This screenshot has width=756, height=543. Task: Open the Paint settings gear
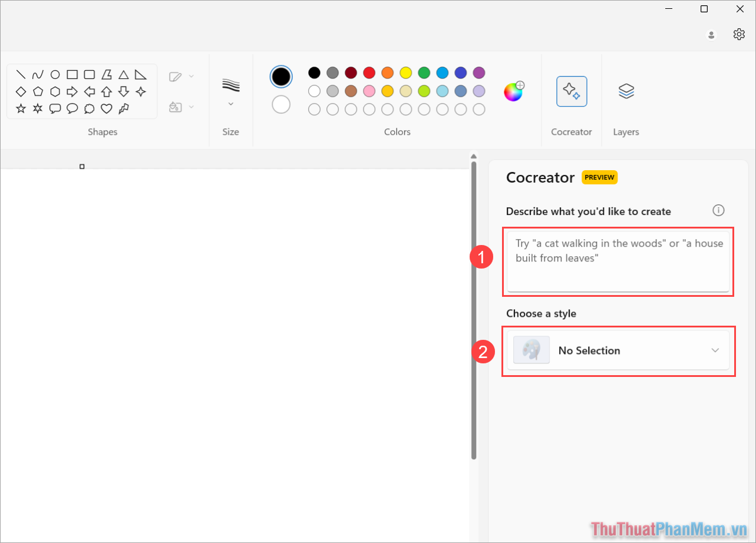(x=739, y=34)
